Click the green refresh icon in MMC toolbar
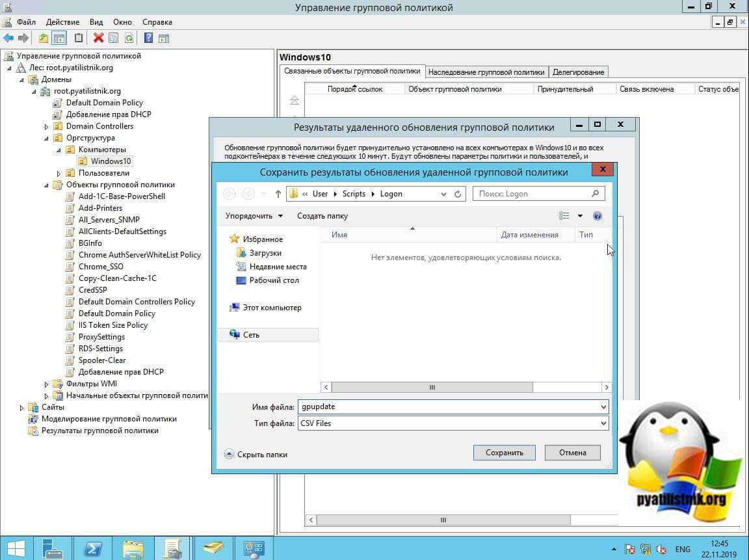Image resolution: width=749 pixels, height=560 pixels. (129, 38)
